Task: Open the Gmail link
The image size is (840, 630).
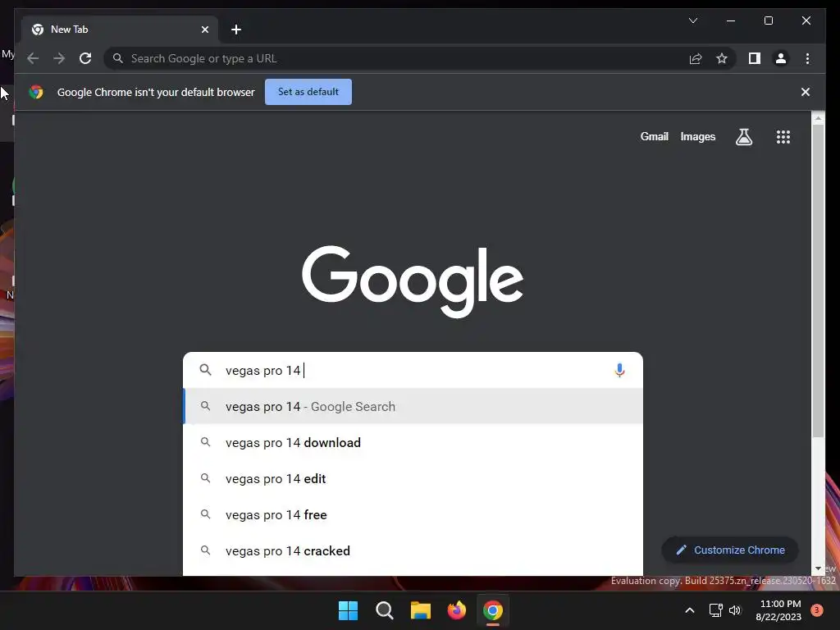Action: [654, 137]
